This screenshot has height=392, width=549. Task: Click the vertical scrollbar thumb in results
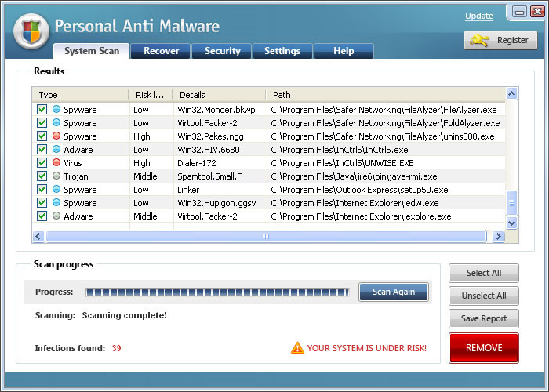pos(511,203)
